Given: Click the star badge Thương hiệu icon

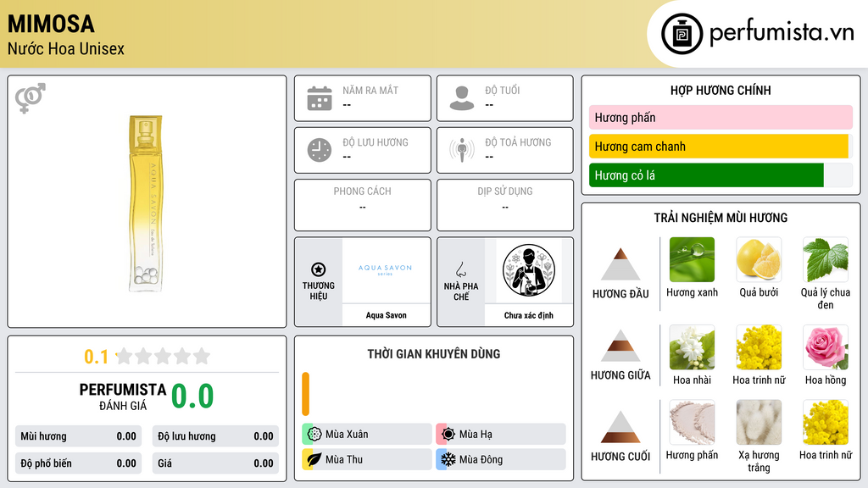Looking at the screenshot, I should tap(319, 269).
